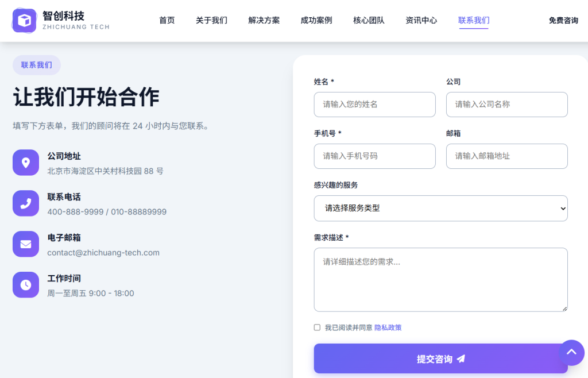Screen dimensions: 588x378
Task: Click into the 手机号 input field
Action: [374, 156]
